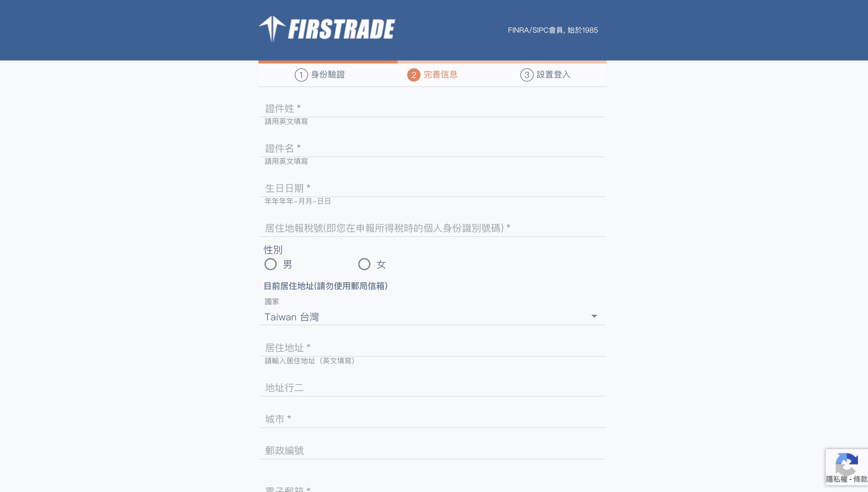The image size is (868, 492).
Task: Click the reCAPTCHA badge icon
Action: [x=846, y=464]
